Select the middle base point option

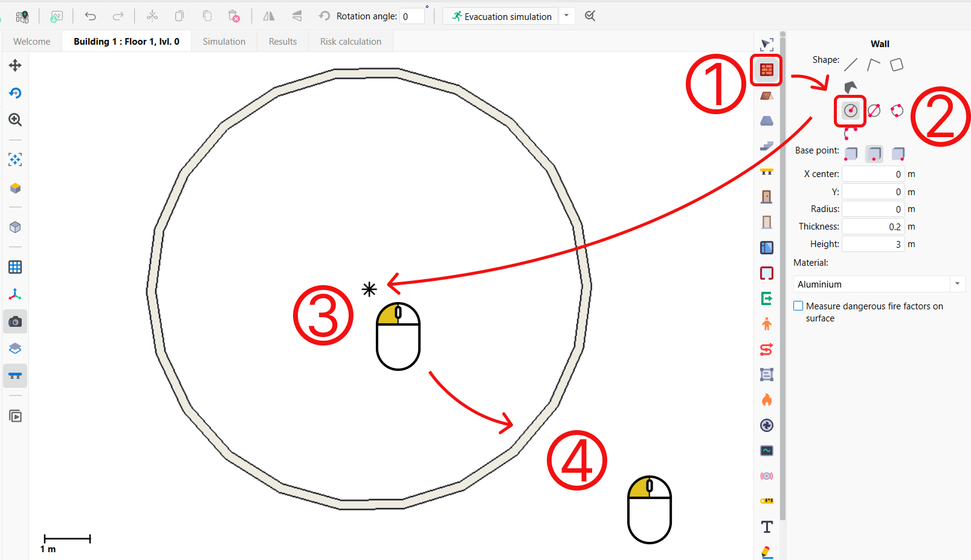click(x=874, y=154)
